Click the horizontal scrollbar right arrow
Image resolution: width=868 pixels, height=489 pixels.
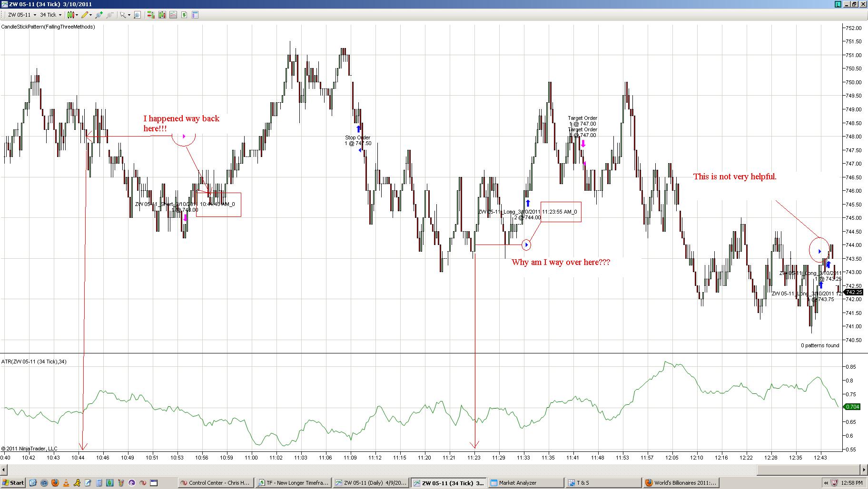tap(864, 469)
